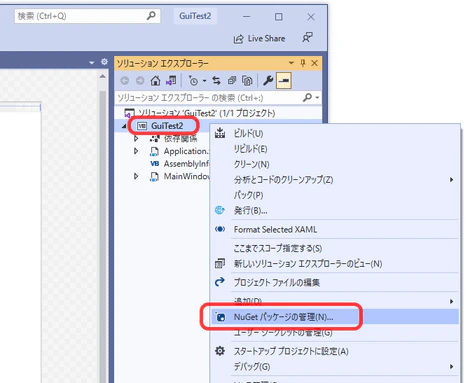Sync with active document icon
Screen dimensions: 470x383
click(x=217, y=81)
